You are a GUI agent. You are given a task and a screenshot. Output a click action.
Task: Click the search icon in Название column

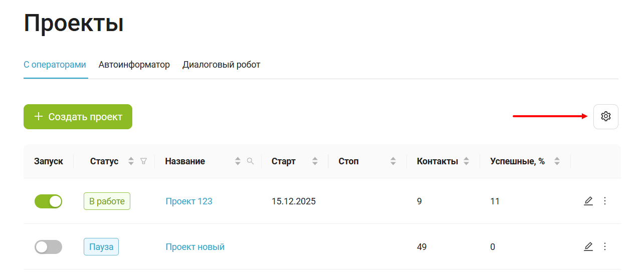pos(251,161)
